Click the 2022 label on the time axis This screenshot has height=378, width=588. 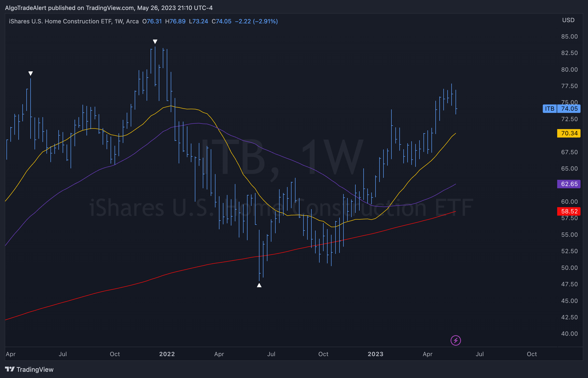click(167, 354)
